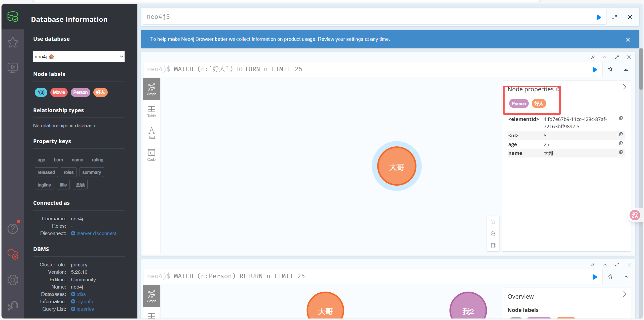644x320 pixels.
Task: Collapse the Node properties panel
Action: tap(624, 87)
